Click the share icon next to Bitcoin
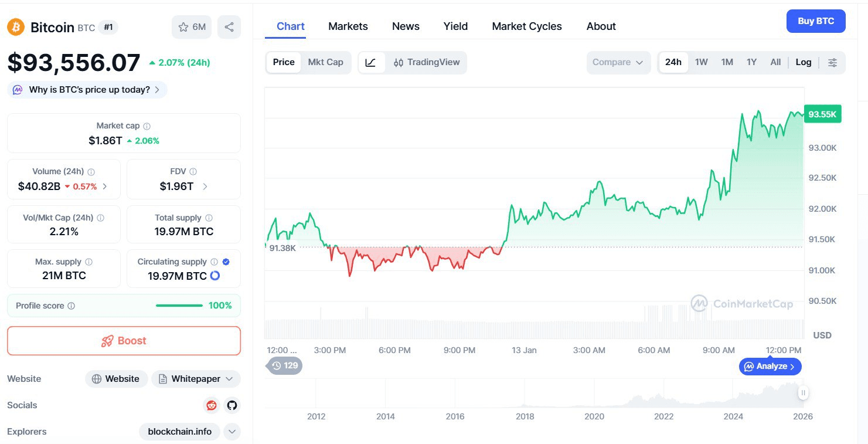Screen dimensions: 868x444 (x=229, y=27)
